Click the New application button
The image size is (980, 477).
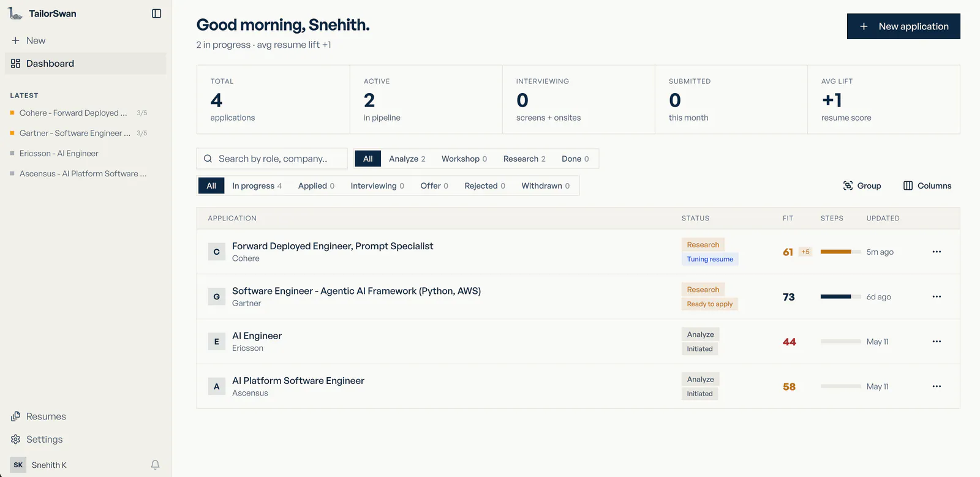[x=903, y=26]
